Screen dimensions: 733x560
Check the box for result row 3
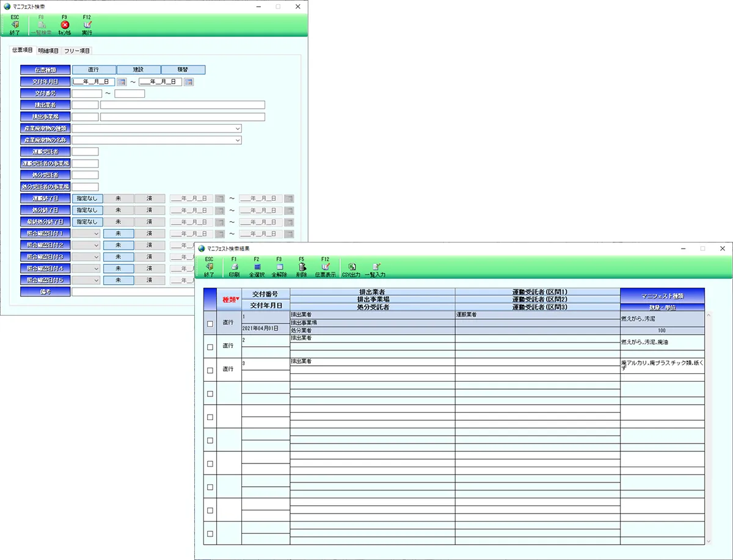pyautogui.click(x=210, y=370)
